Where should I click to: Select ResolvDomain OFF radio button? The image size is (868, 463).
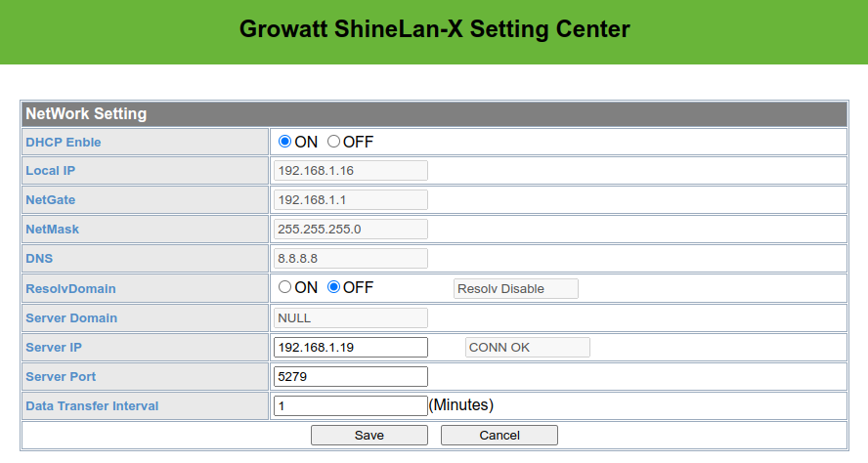click(333, 287)
